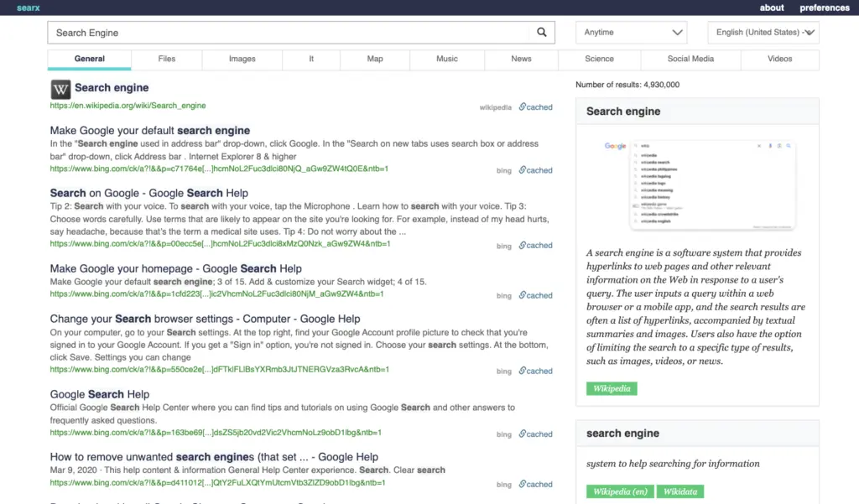Viewport: 859px width, 504px height.
Task: Open the Anytime time range dropdown
Action: [x=631, y=33]
